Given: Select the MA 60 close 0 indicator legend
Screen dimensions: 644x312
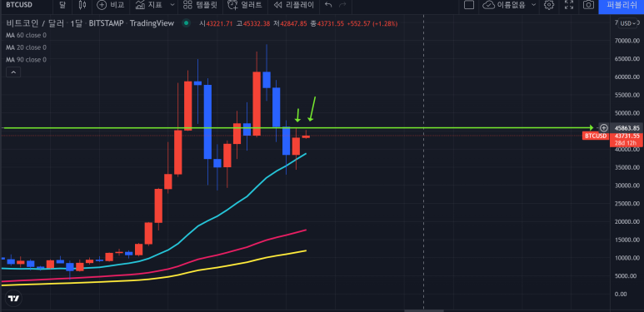Looking at the screenshot, I should point(26,36).
